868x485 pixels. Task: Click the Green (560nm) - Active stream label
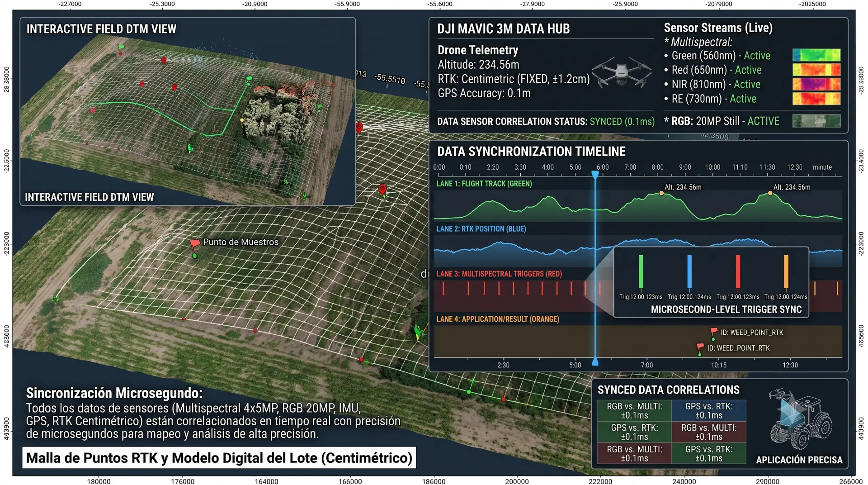(721, 56)
